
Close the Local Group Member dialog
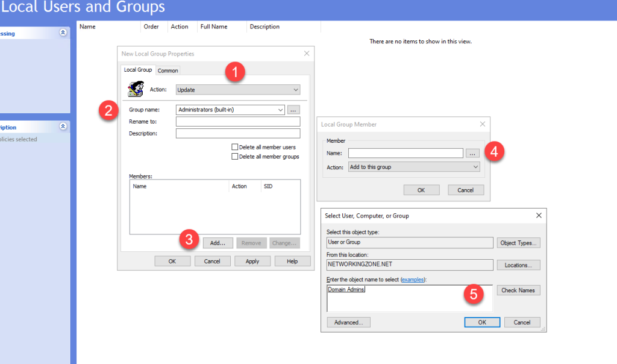[x=482, y=124]
